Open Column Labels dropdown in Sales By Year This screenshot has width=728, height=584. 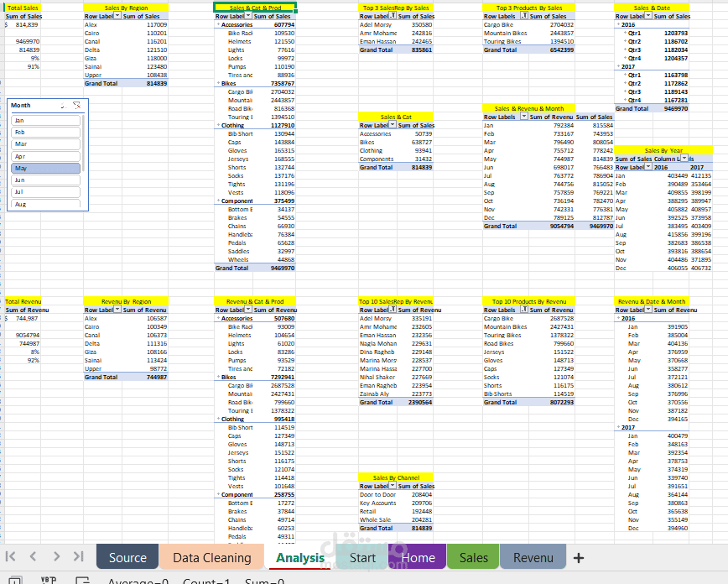[x=684, y=159]
